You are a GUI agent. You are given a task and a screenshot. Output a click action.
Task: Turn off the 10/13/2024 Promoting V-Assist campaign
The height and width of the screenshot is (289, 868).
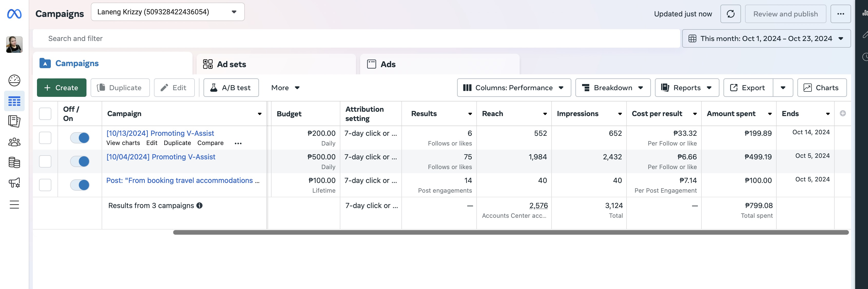80,138
